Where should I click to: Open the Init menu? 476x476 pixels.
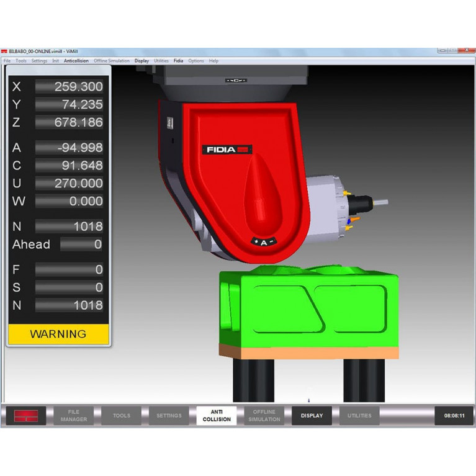tap(56, 61)
